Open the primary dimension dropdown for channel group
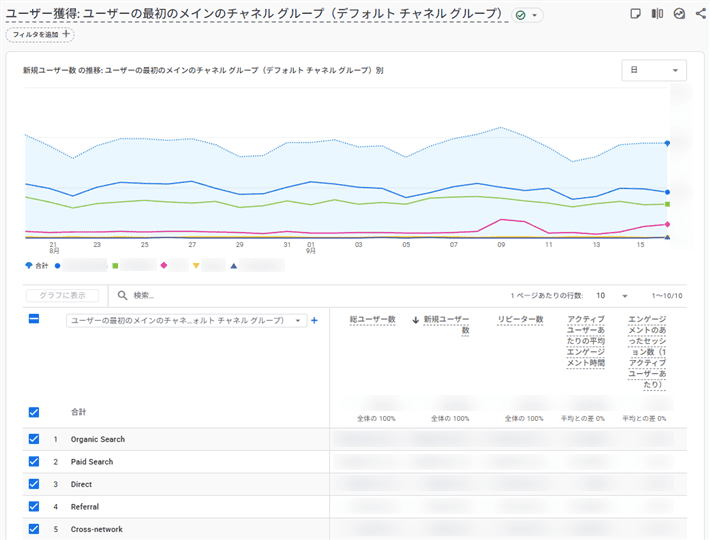Screen dimensions: 710x540 click(187, 320)
